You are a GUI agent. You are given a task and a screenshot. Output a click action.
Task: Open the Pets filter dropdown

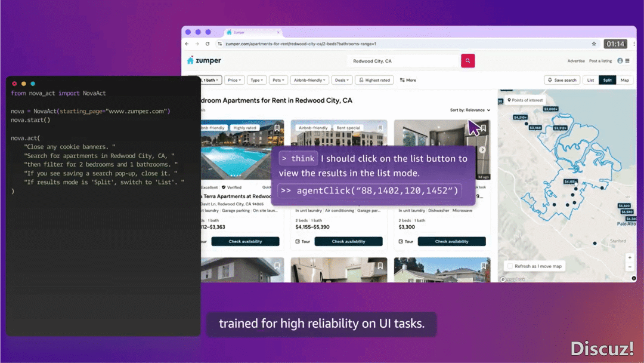[278, 80]
